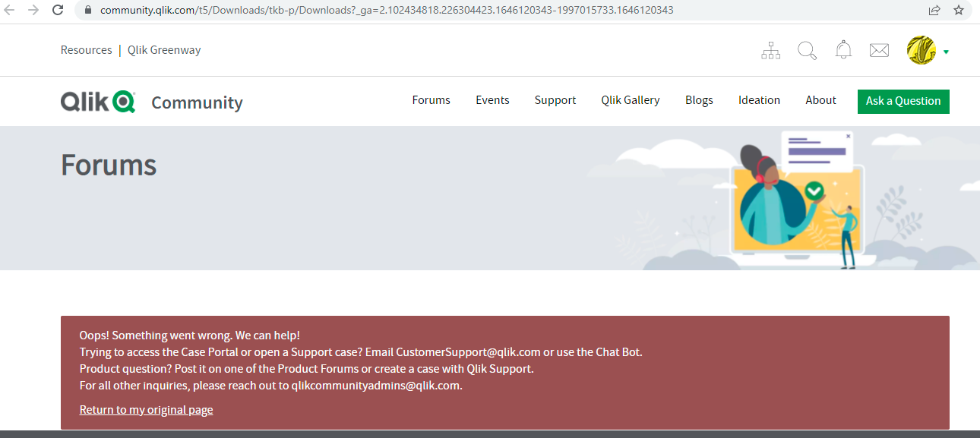Click the share page icon in address bar

pyautogui.click(x=934, y=10)
